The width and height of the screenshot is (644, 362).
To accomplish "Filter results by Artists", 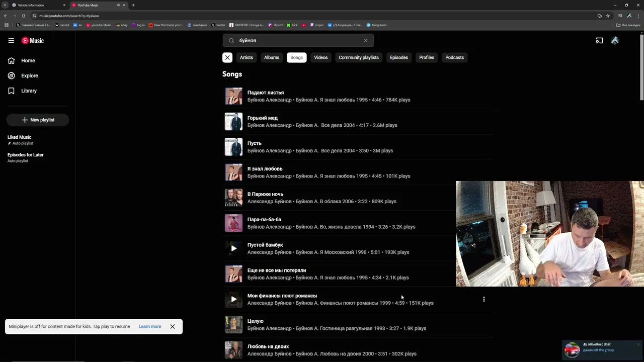I will tap(247, 57).
